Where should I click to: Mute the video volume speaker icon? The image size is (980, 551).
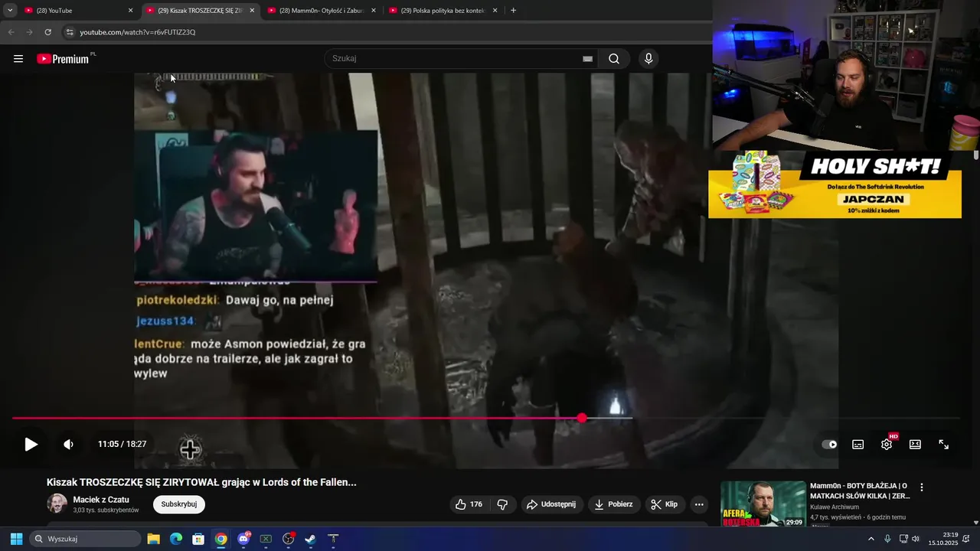click(x=68, y=444)
